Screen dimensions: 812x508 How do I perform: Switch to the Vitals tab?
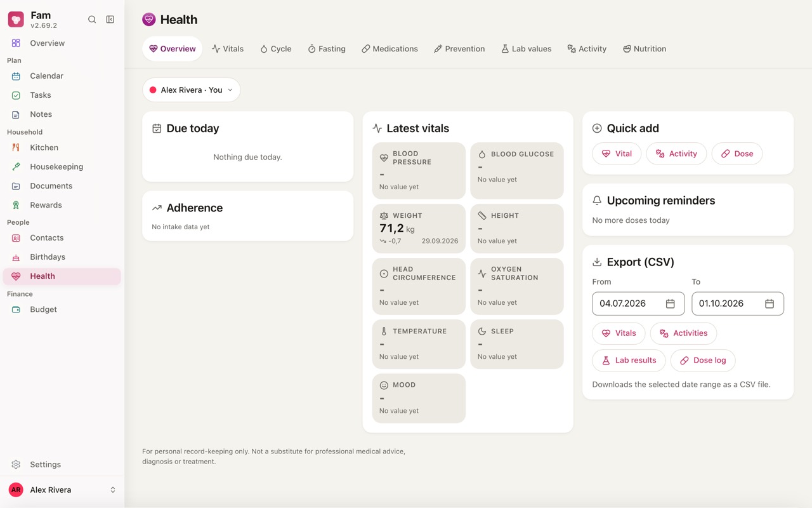pos(228,49)
